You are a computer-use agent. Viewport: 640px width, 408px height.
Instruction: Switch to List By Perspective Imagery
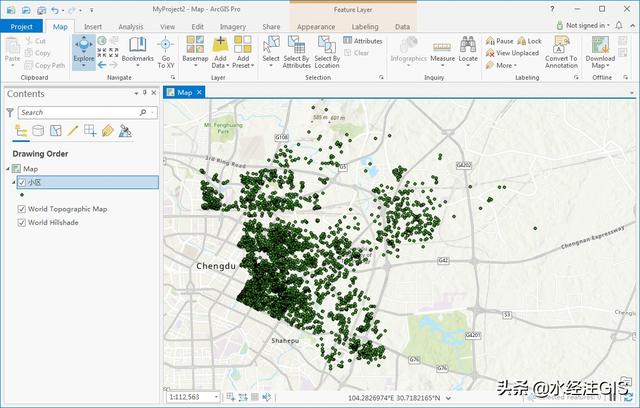pyautogui.click(x=125, y=131)
